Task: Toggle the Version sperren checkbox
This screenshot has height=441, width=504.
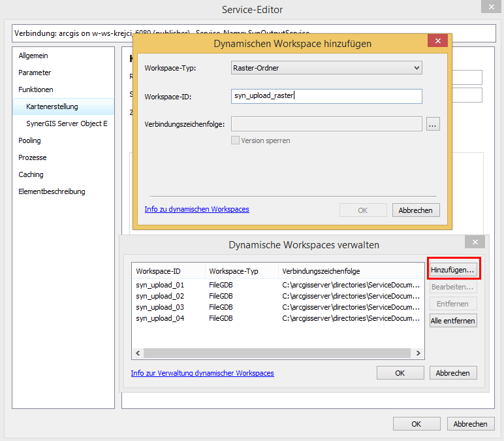Action: [236, 140]
